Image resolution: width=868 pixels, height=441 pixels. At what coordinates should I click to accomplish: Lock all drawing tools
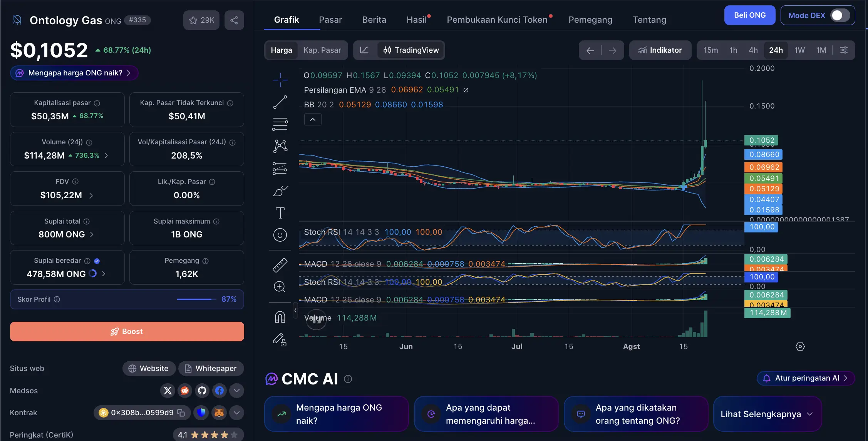pos(280,339)
